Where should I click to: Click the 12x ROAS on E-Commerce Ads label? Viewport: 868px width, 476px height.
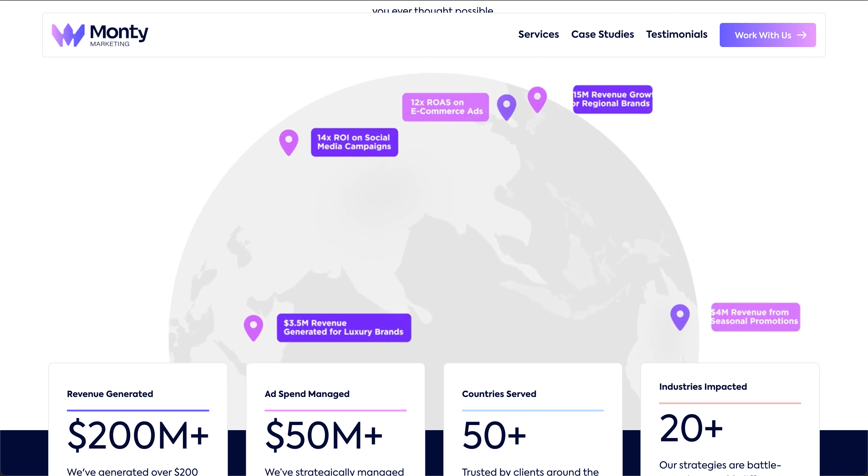coord(445,107)
